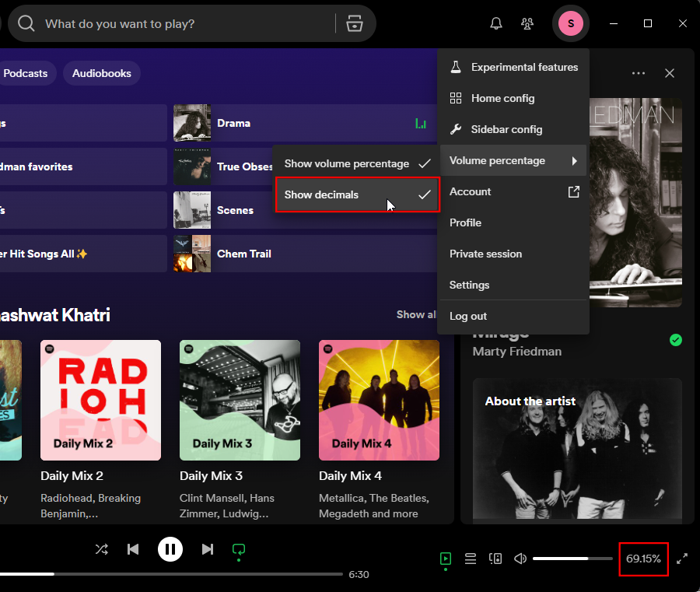
Task: Click the notifications bell icon
Action: 496,23
